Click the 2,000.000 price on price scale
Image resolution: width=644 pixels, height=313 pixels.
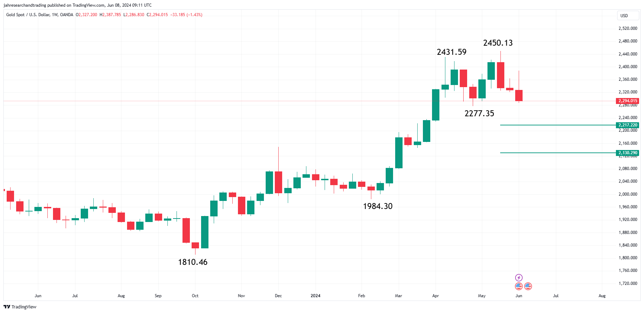(628, 194)
